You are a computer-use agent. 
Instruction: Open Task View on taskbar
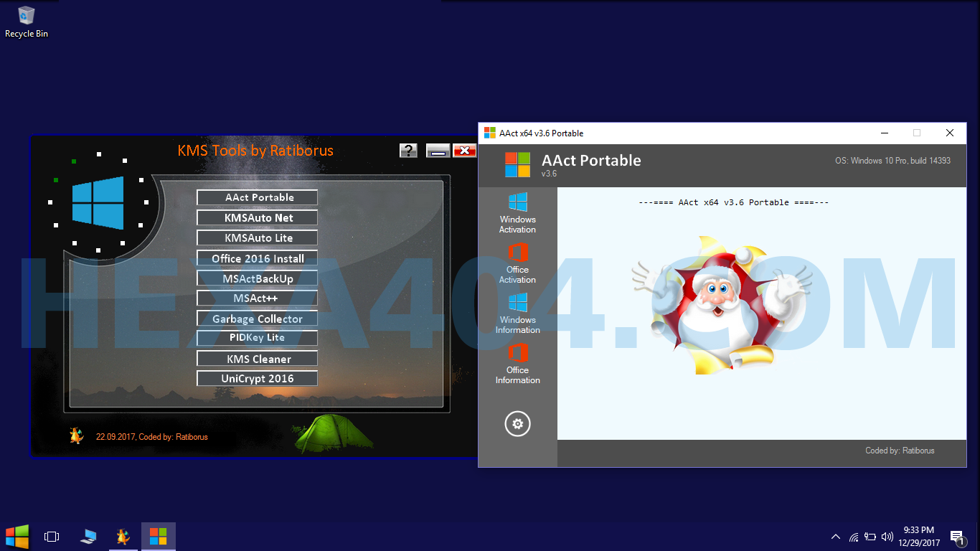click(x=52, y=536)
